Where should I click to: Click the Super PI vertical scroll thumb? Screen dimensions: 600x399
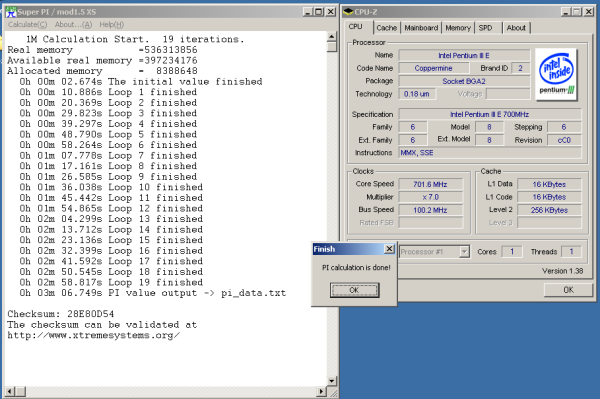[x=332, y=47]
